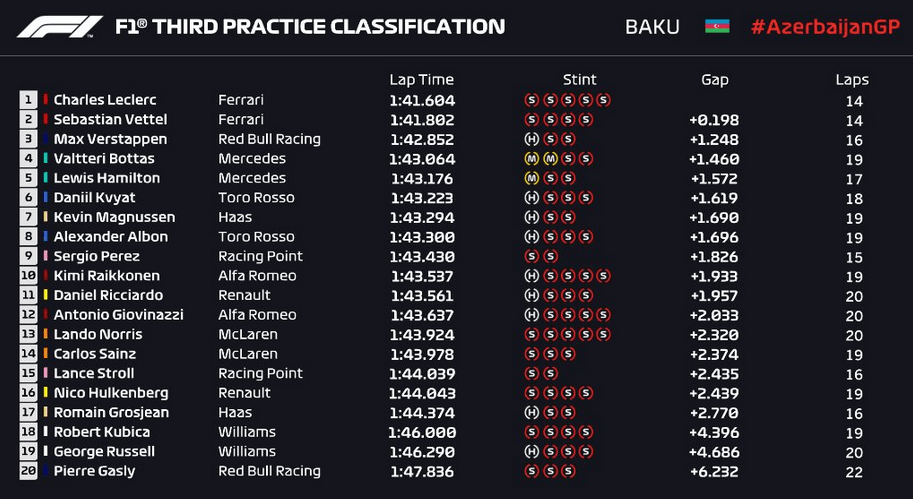Click Verstappen's hard tyre stint icon

point(531,139)
